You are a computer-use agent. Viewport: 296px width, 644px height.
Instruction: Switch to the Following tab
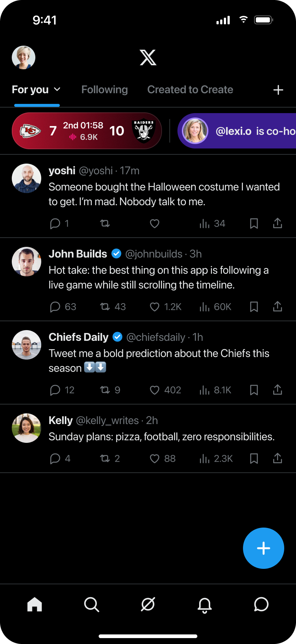tap(105, 90)
